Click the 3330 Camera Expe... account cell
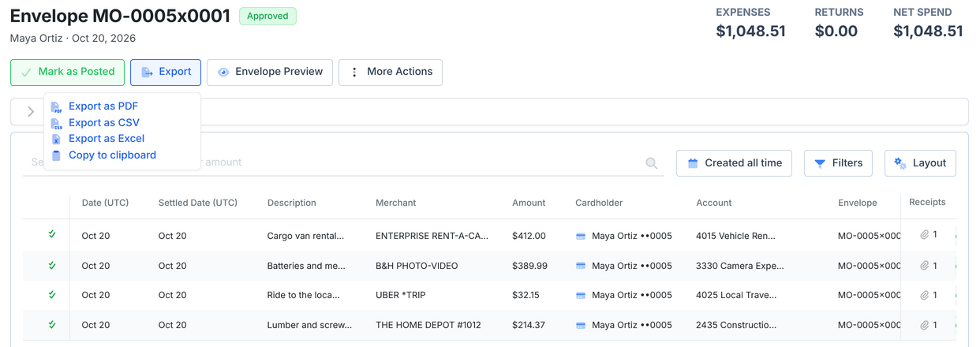The width and height of the screenshot is (980, 347). pos(739,266)
